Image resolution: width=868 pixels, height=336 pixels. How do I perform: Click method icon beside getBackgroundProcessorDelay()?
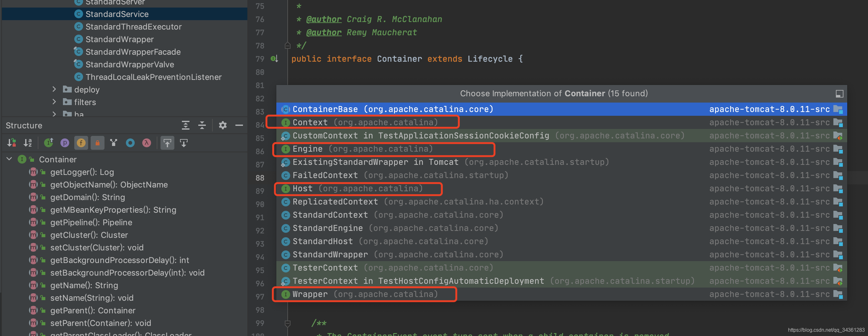pos(33,260)
